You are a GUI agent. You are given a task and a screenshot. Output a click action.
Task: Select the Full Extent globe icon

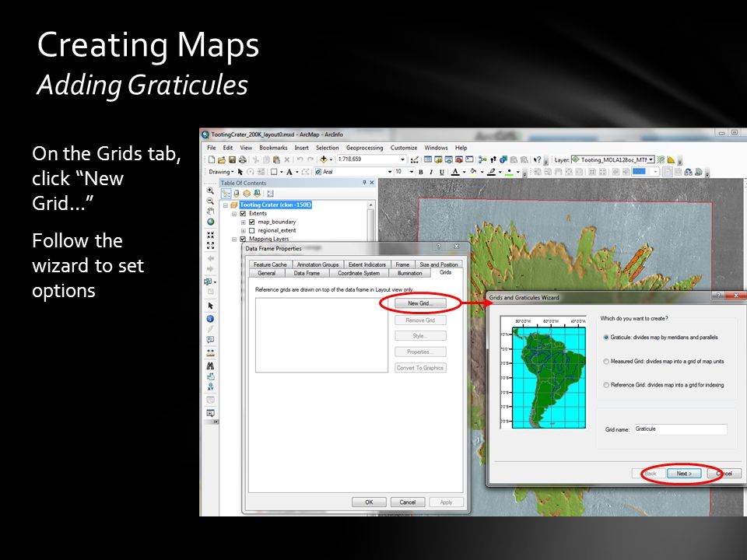pyautogui.click(x=210, y=222)
